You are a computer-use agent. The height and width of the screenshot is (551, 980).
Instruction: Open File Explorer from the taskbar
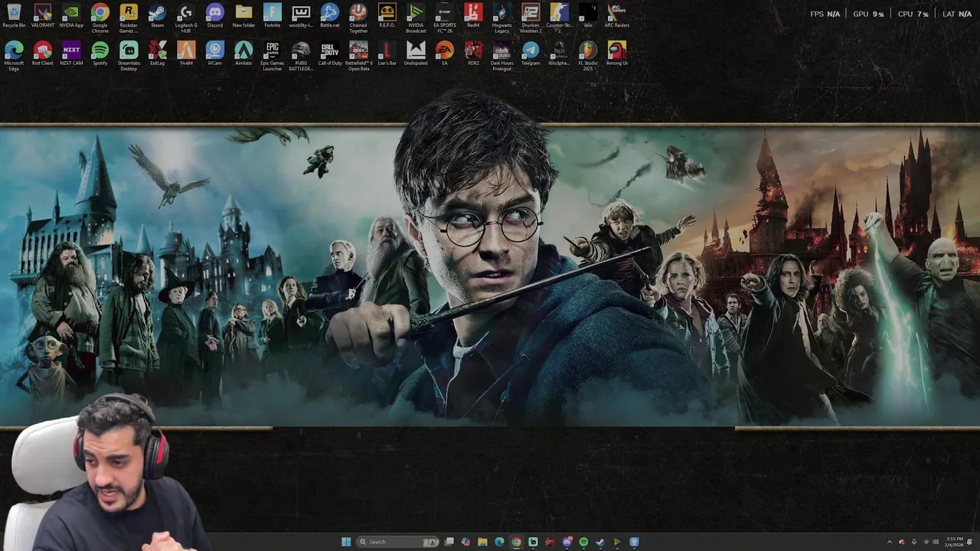click(x=482, y=542)
